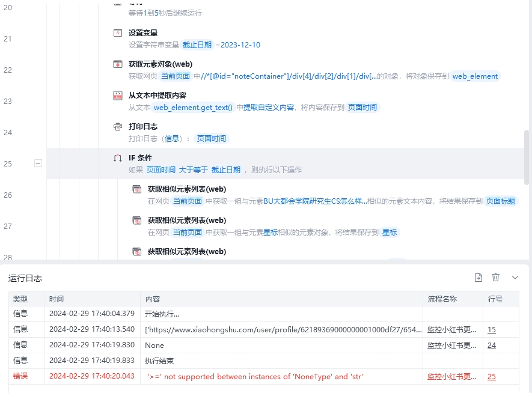Jump to error line number 25 link
This screenshot has height=393, width=532.
(492, 376)
